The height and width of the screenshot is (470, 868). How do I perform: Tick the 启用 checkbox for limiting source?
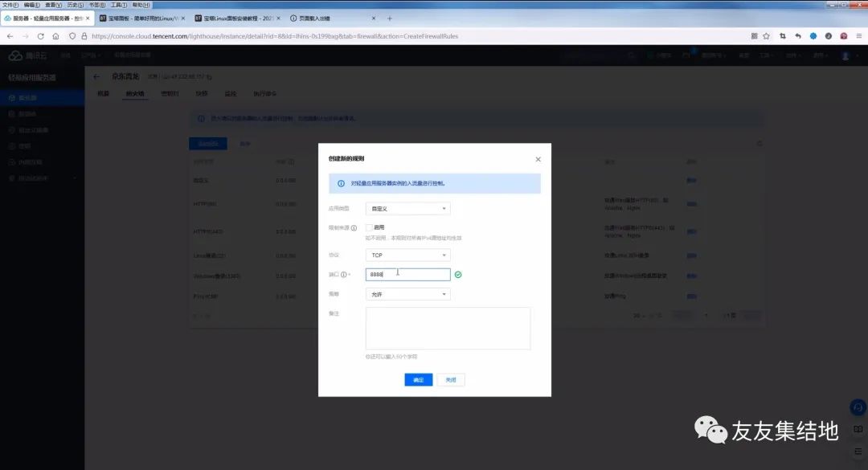point(369,227)
